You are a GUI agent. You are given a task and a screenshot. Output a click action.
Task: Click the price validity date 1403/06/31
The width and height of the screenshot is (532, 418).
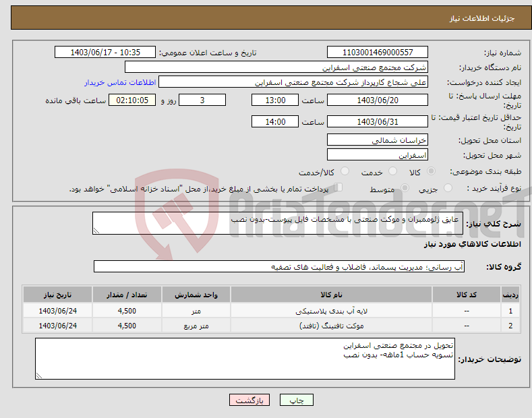click(378, 121)
